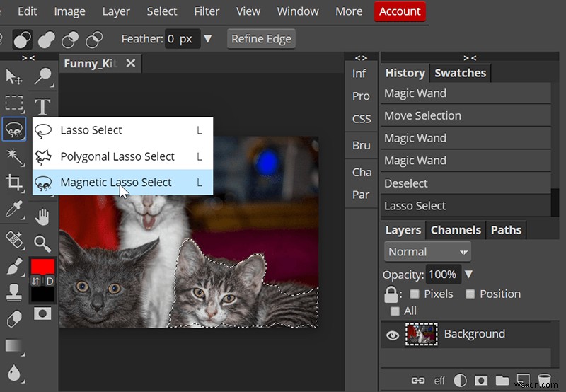Viewport: 566px width, 392px height.
Task: Click the red Account button
Action: click(400, 11)
